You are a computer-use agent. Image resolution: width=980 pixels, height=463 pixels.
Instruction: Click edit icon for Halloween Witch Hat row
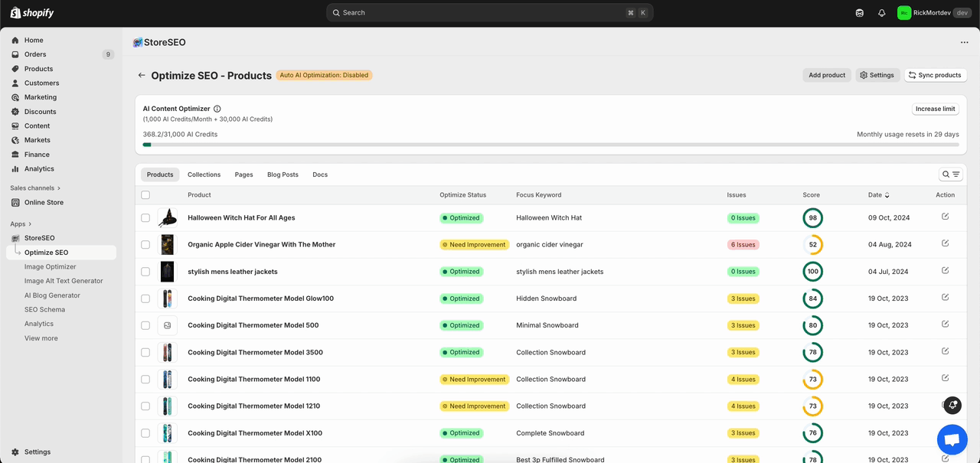(x=945, y=217)
